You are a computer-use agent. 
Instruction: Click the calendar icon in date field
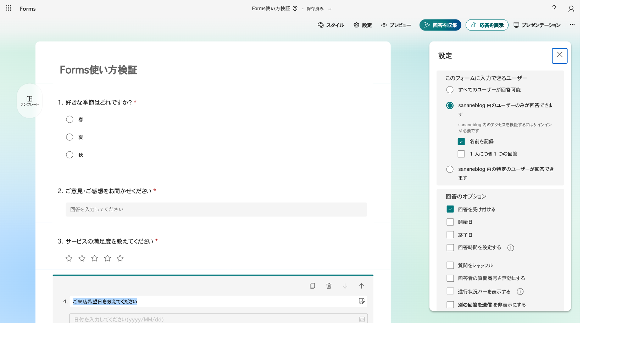click(362, 319)
